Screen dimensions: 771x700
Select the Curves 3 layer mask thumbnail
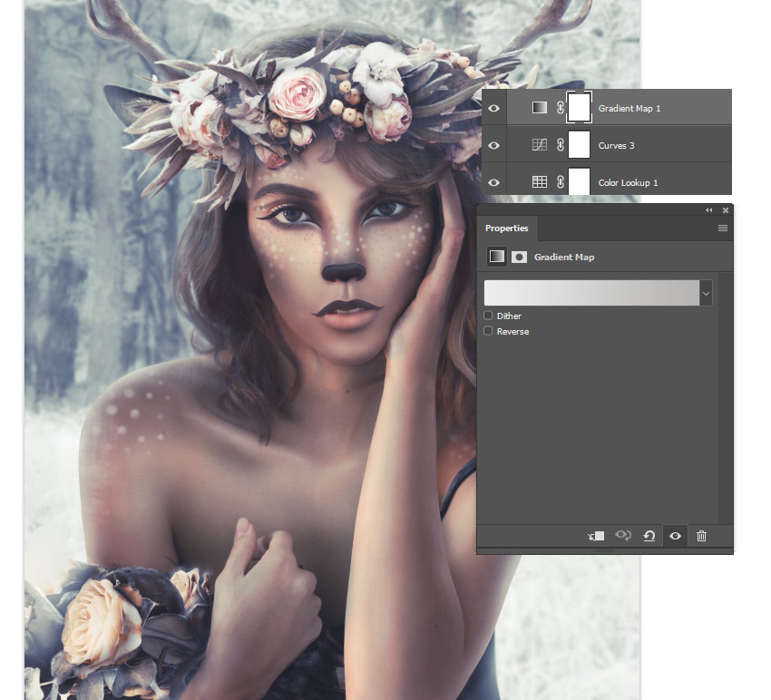pos(580,144)
